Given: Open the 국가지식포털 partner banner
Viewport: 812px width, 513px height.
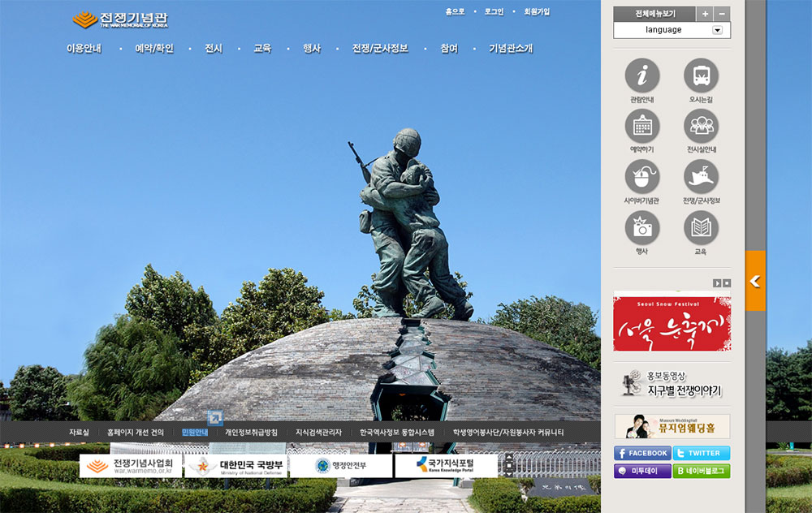Looking at the screenshot, I should 446,465.
